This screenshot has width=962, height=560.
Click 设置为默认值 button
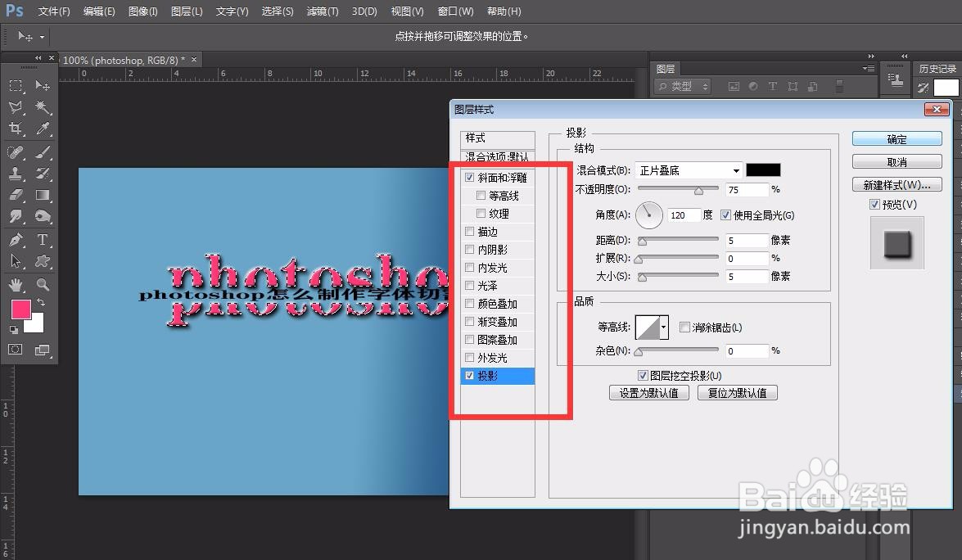649,392
